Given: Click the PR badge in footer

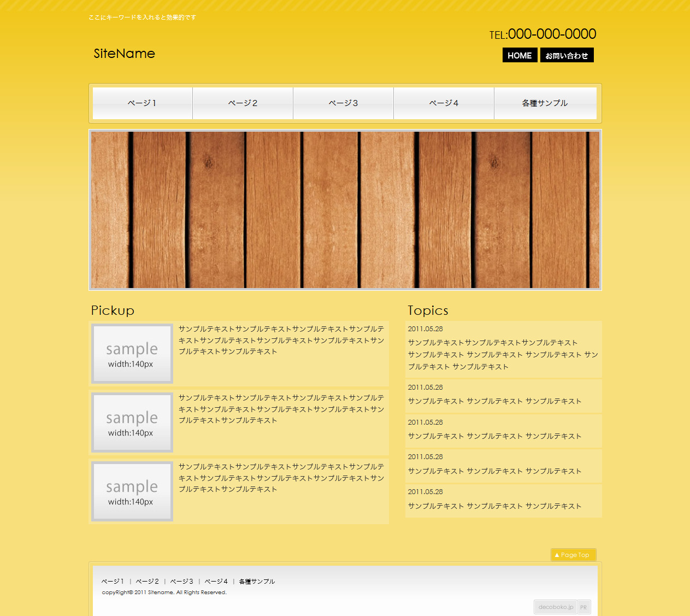Looking at the screenshot, I should [584, 607].
